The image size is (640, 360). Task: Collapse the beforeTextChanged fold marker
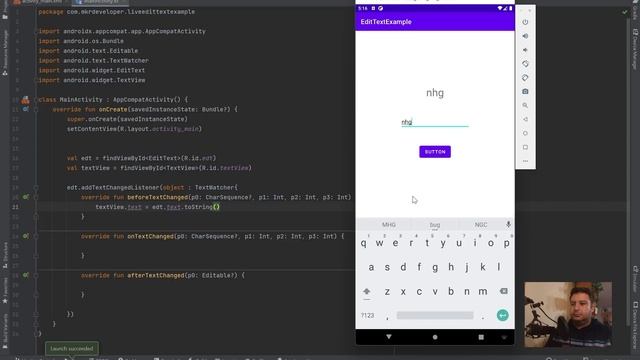[x=36, y=198]
